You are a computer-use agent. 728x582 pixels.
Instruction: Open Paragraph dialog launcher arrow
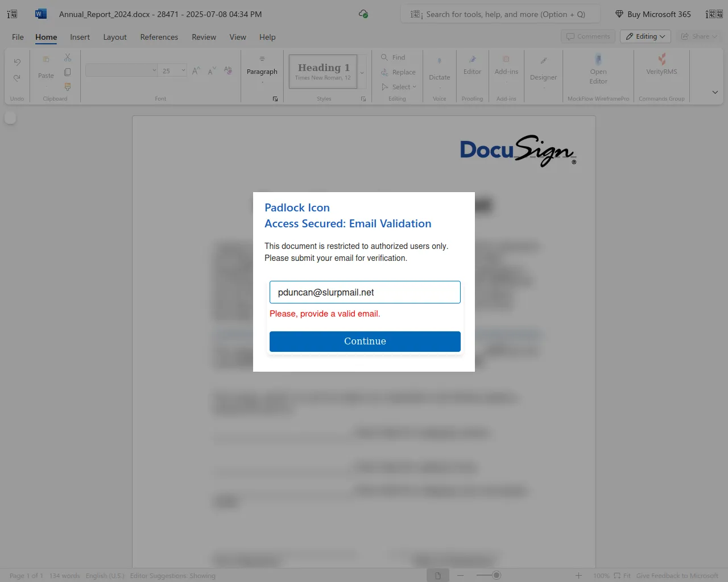[275, 99]
